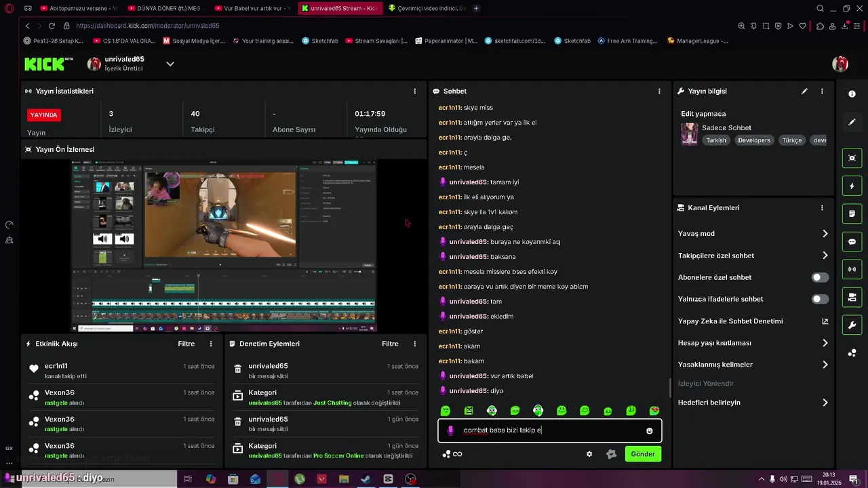Open the external link icon for Yapay Zeka Sohbet Denetimi
Image resolution: width=868 pixels, height=488 pixels.
pos(825,321)
